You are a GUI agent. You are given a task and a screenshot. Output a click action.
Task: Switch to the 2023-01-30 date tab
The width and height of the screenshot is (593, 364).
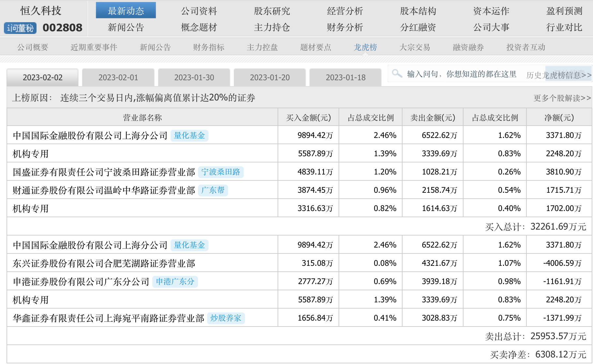194,78
